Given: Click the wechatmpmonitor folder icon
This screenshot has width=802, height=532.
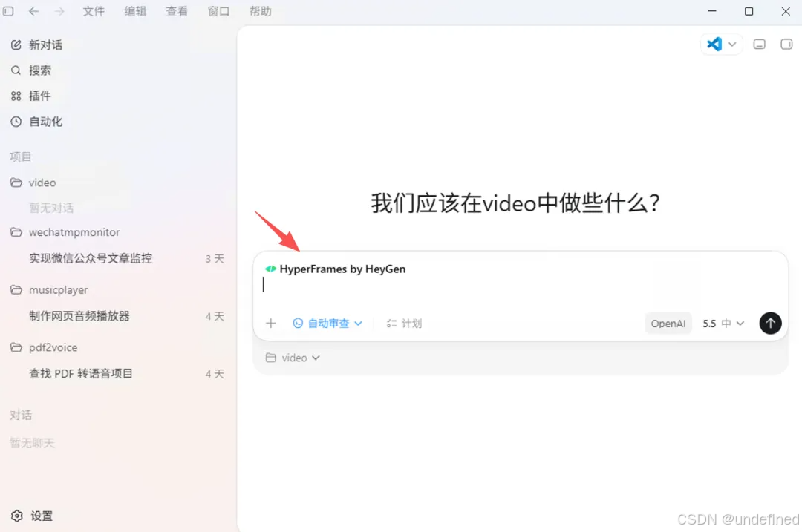Looking at the screenshot, I should click(x=16, y=232).
